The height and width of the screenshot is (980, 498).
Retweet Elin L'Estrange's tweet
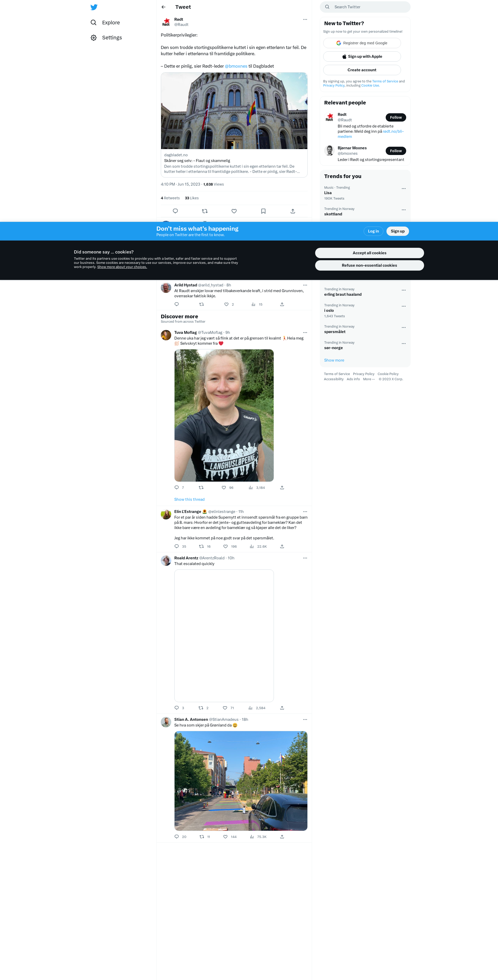[202, 547]
